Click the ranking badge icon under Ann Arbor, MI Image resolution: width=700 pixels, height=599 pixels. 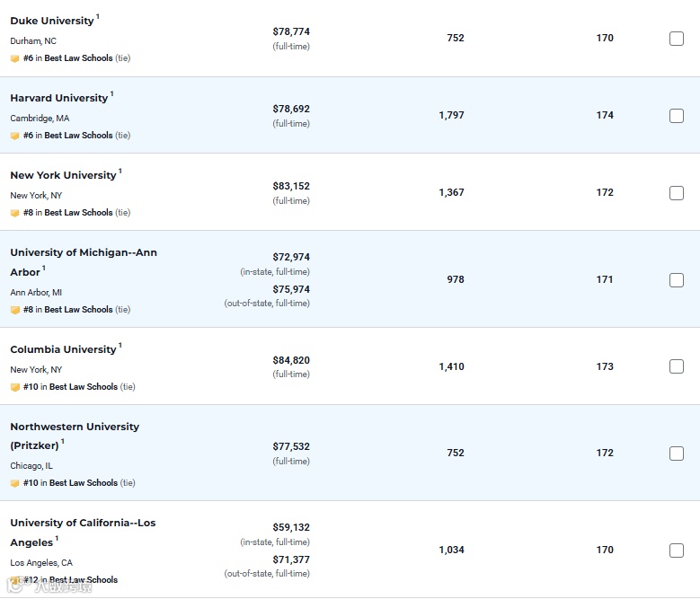(14, 310)
